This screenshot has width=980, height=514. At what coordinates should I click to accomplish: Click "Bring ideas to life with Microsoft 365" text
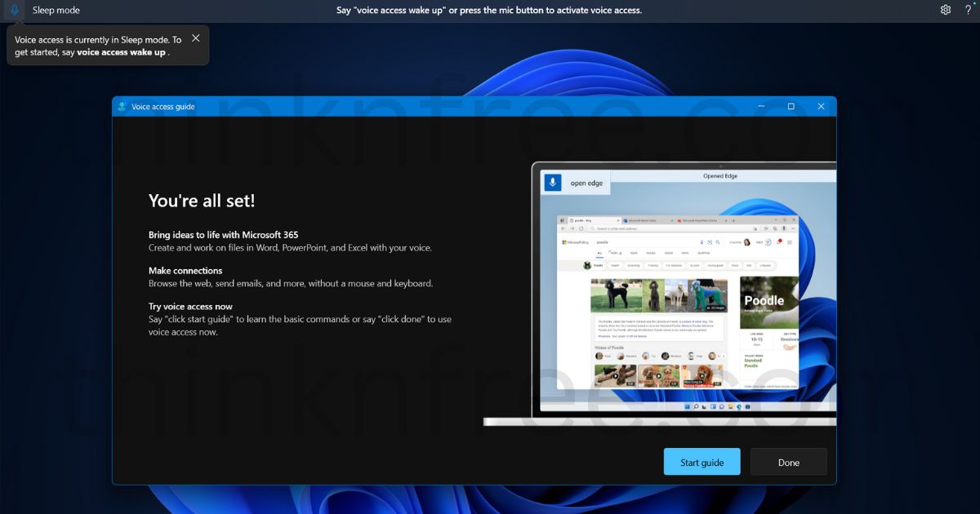[x=224, y=235]
